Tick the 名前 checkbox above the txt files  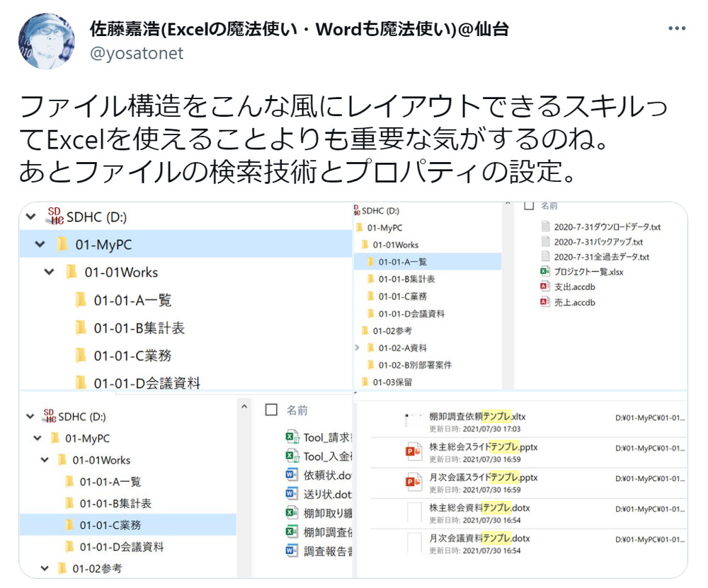tap(528, 206)
